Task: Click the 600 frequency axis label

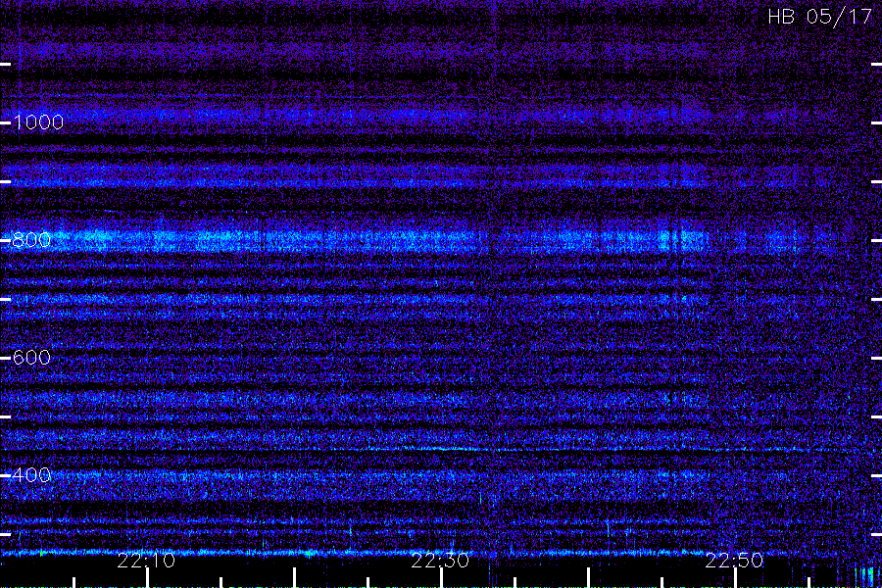Action: (x=31, y=358)
